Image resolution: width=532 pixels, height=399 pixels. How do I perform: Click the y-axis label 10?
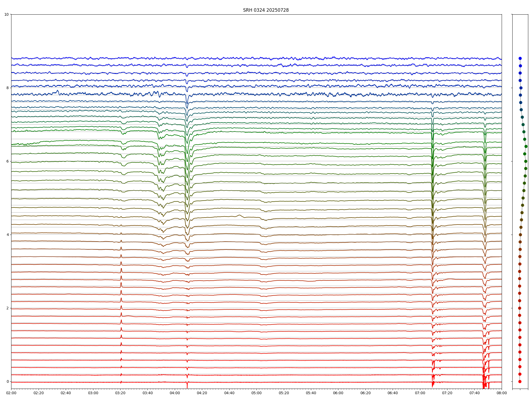click(x=6, y=14)
